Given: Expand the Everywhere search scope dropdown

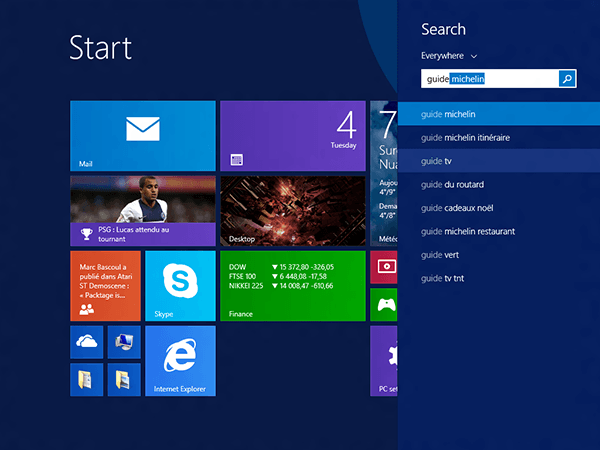Looking at the screenshot, I should (x=449, y=56).
